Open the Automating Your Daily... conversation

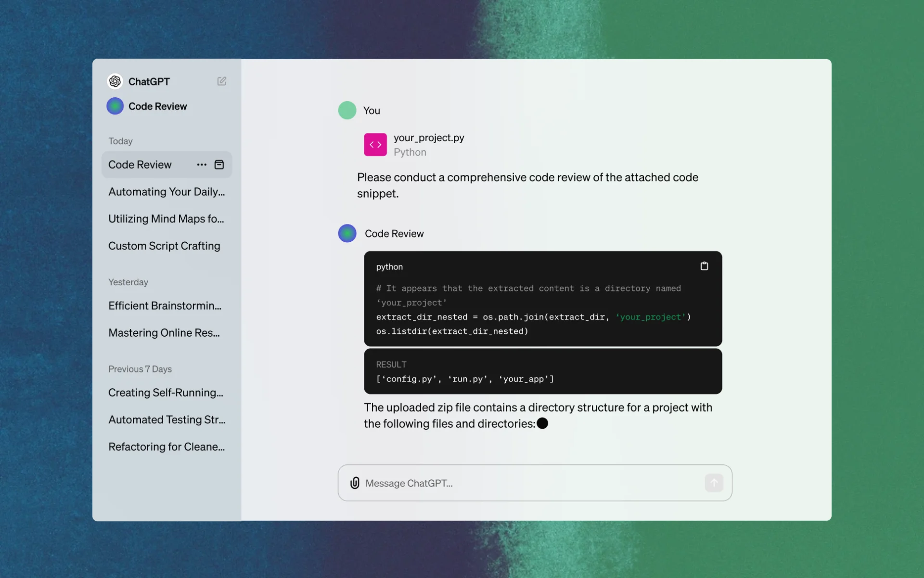point(167,192)
